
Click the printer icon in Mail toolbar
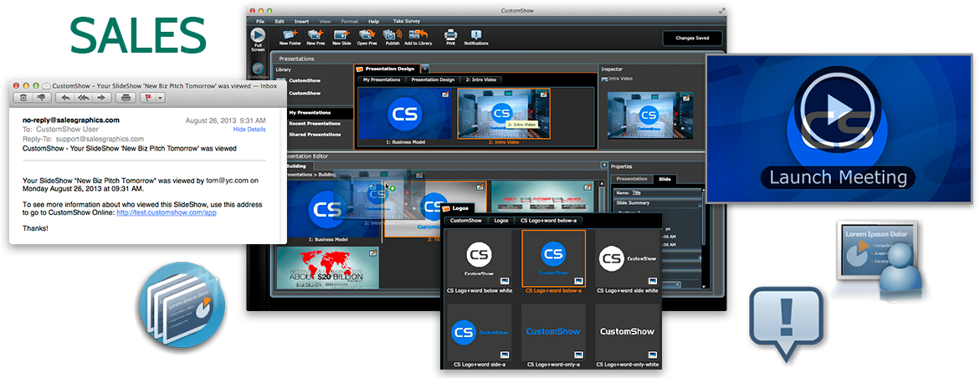click(x=126, y=98)
